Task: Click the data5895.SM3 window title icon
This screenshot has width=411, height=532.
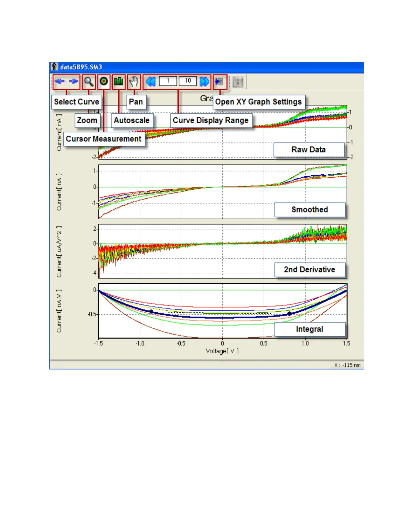Action: [x=54, y=67]
